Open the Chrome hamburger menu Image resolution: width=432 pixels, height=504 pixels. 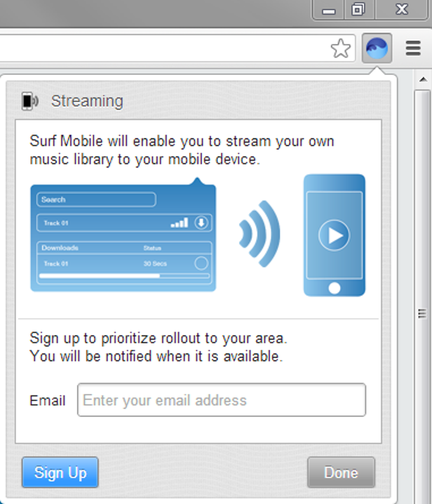[413, 48]
